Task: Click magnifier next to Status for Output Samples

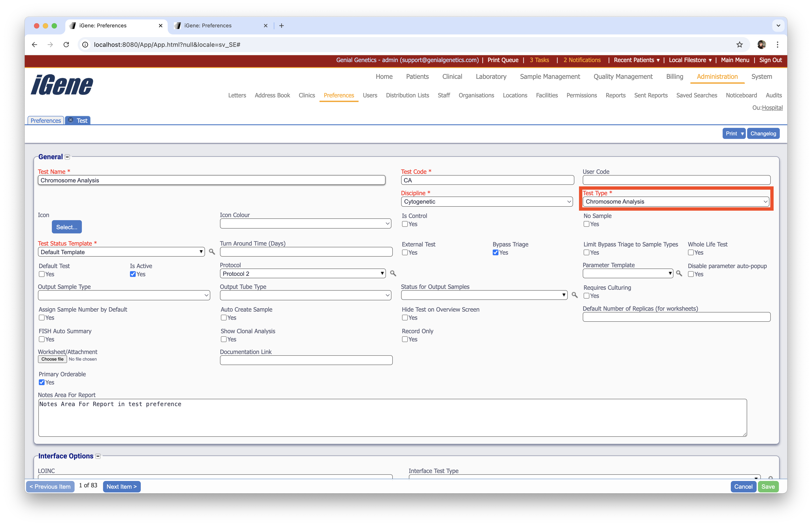Action: (x=575, y=295)
